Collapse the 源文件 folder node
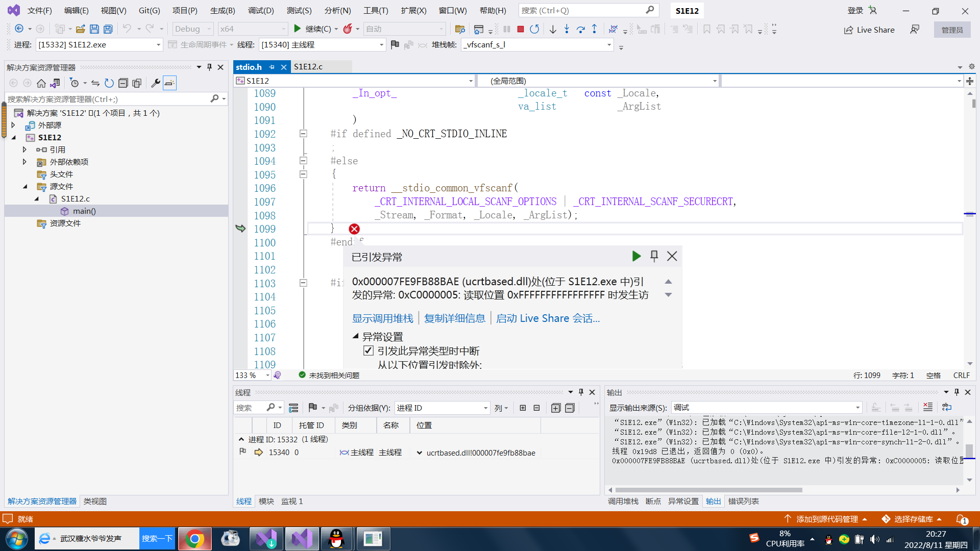Screen dimensions: 980x551 coord(25,187)
